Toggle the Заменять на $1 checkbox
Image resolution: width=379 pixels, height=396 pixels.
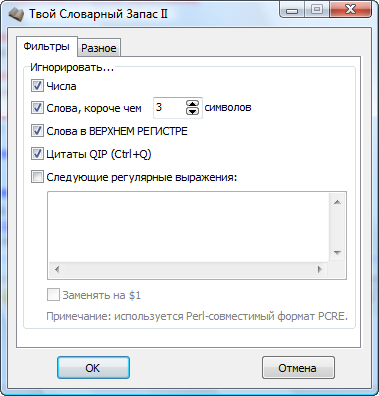tap(53, 295)
